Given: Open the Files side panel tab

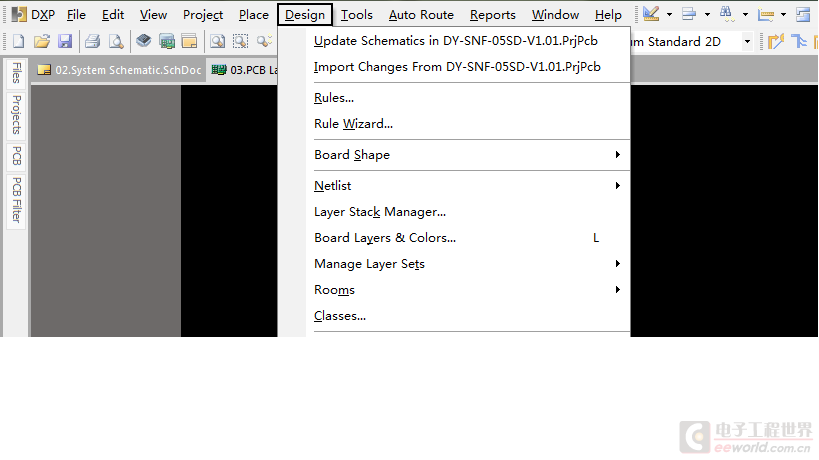Looking at the screenshot, I should [16, 73].
